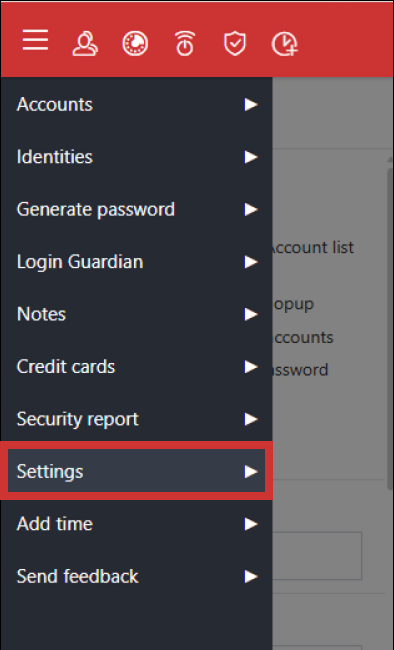
Task: Close the hamburger menu icon
Action: (x=35, y=40)
